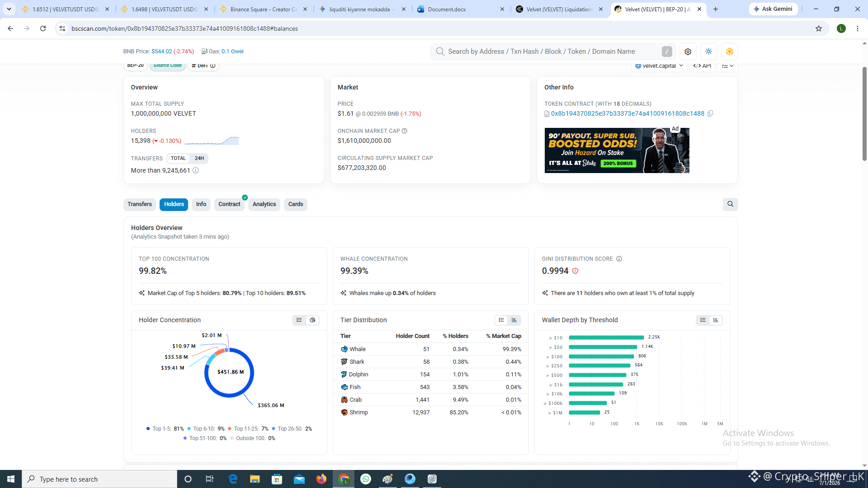Open Task View on taskbar

tap(210, 479)
